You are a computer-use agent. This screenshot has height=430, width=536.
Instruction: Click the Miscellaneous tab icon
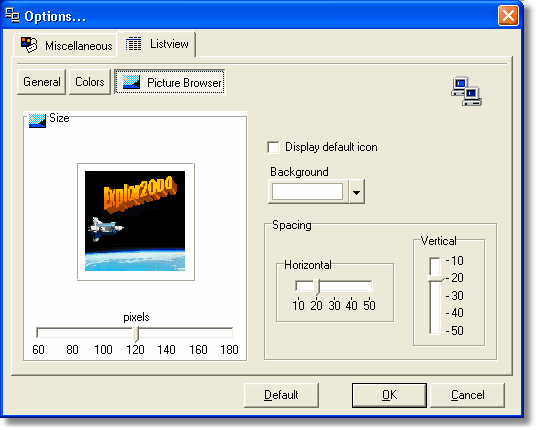[29, 45]
